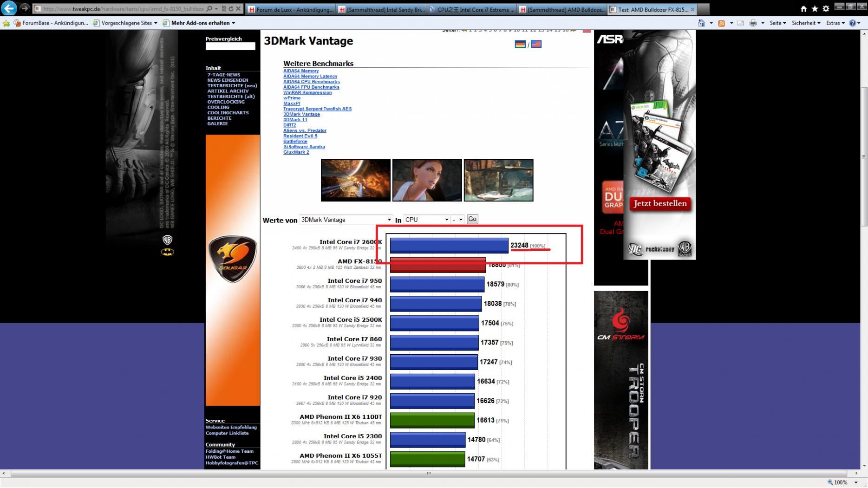The height and width of the screenshot is (488, 868).
Task: Open the Print dropdown arrow
Action: pyautogui.click(x=763, y=23)
